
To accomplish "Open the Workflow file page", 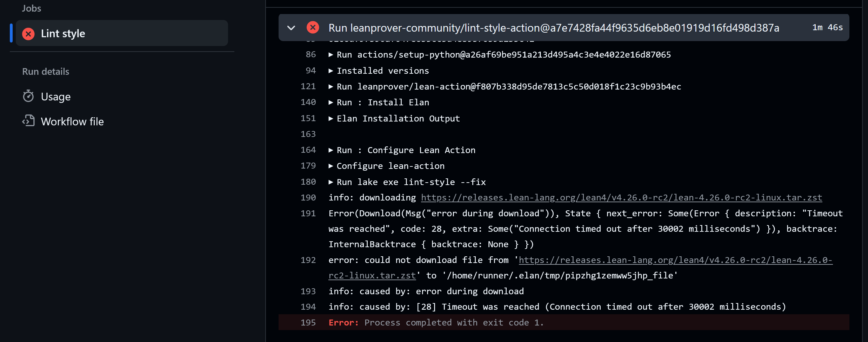I will pos(72,121).
